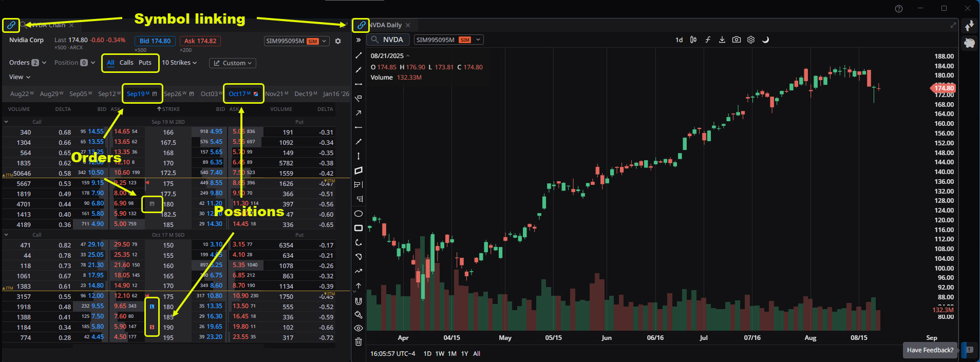Viewport: 980px width, 362px height.
Task: Delete drawings with the trash icon
Action: pos(359,341)
